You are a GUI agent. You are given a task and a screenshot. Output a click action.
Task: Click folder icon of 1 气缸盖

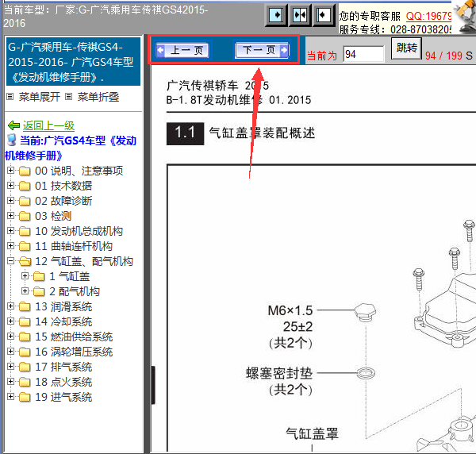pos(39,276)
